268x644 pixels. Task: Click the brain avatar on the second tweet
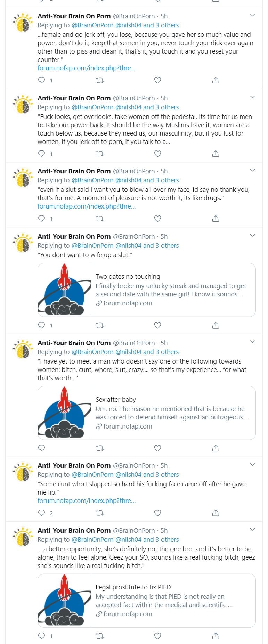tap(23, 104)
